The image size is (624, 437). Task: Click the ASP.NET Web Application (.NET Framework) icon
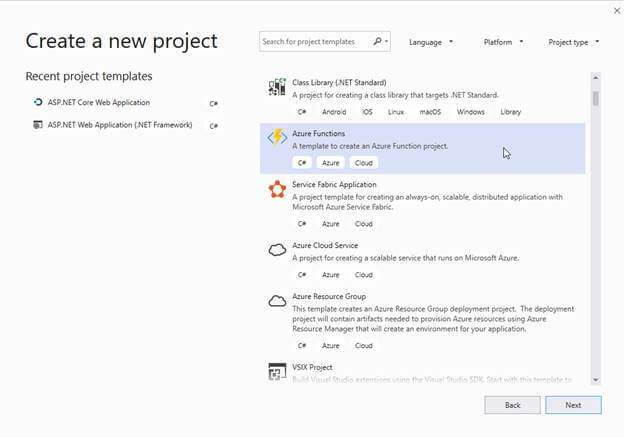(38, 125)
